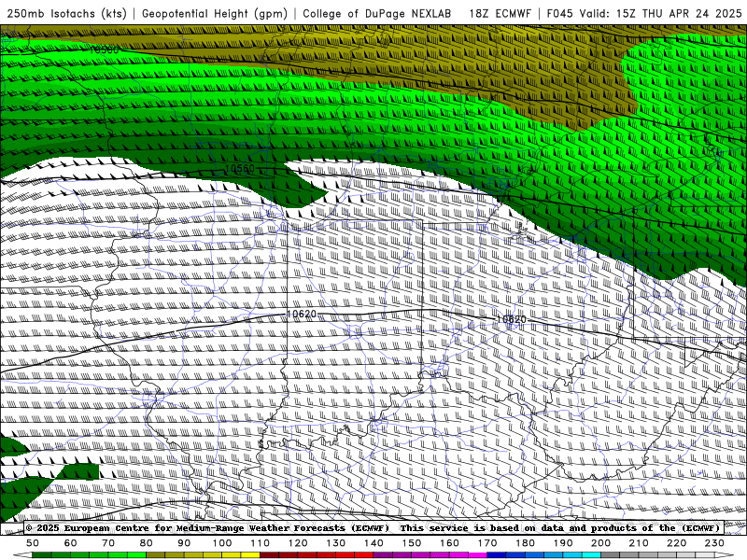Click the 10560 height contour label
This screenshot has width=747, height=560.
(x=239, y=169)
